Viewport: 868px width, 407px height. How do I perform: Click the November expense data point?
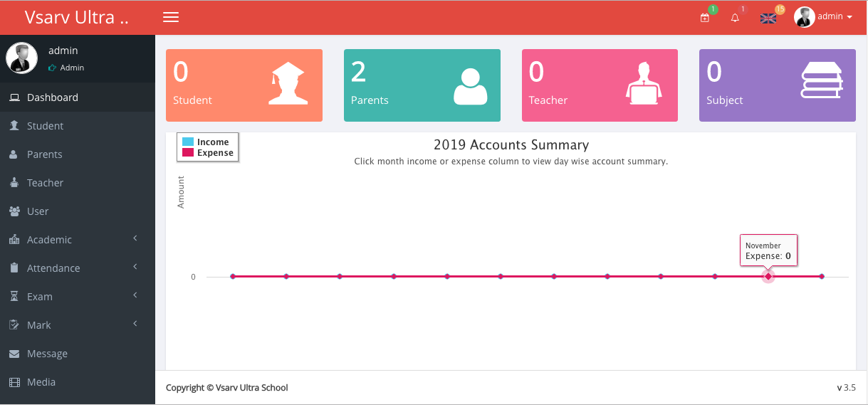pyautogui.click(x=768, y=276)
